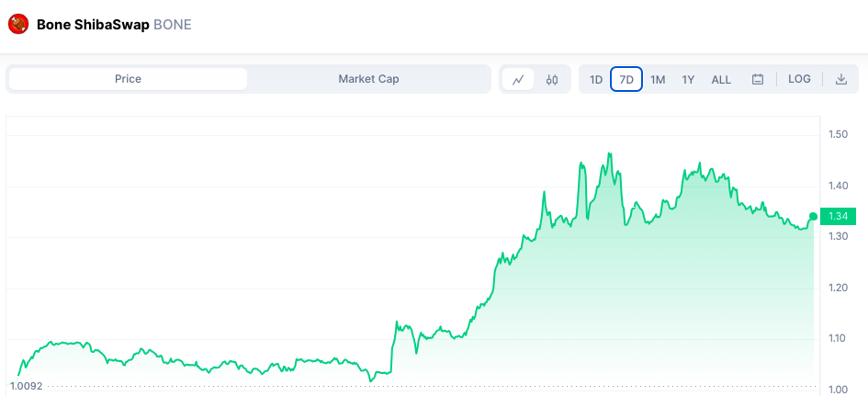
Task: Click the 1.10 axis label
Action: pos(838,338)
